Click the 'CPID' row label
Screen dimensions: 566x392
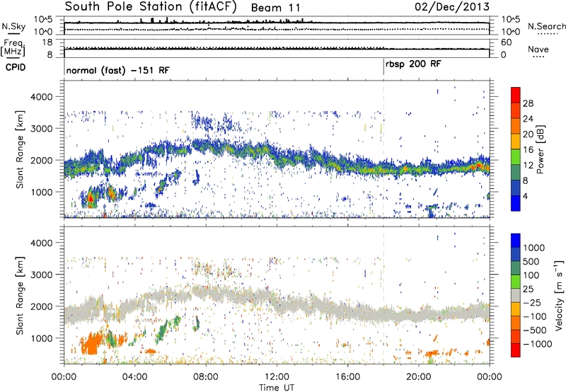16,67
